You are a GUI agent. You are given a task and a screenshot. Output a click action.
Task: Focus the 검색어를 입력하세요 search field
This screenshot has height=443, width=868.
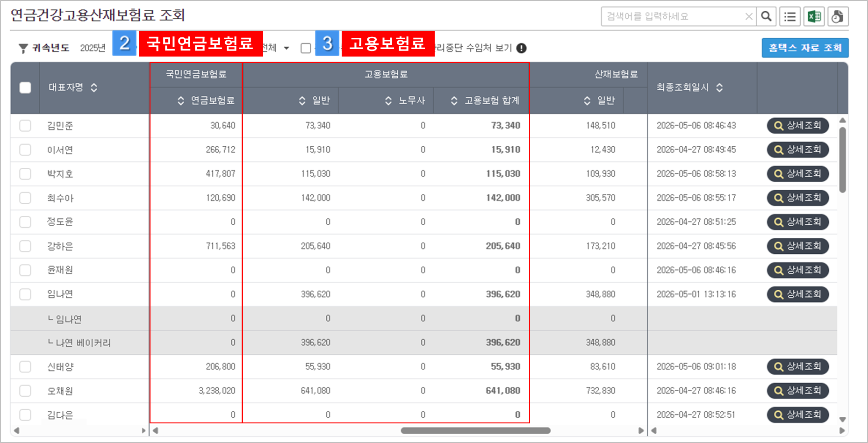[x=673, y=16]
